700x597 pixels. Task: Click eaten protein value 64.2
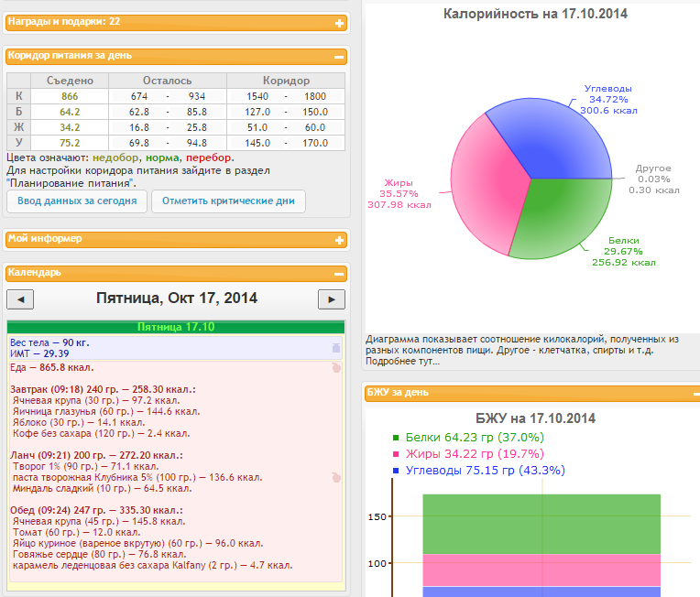pos(70,112)
